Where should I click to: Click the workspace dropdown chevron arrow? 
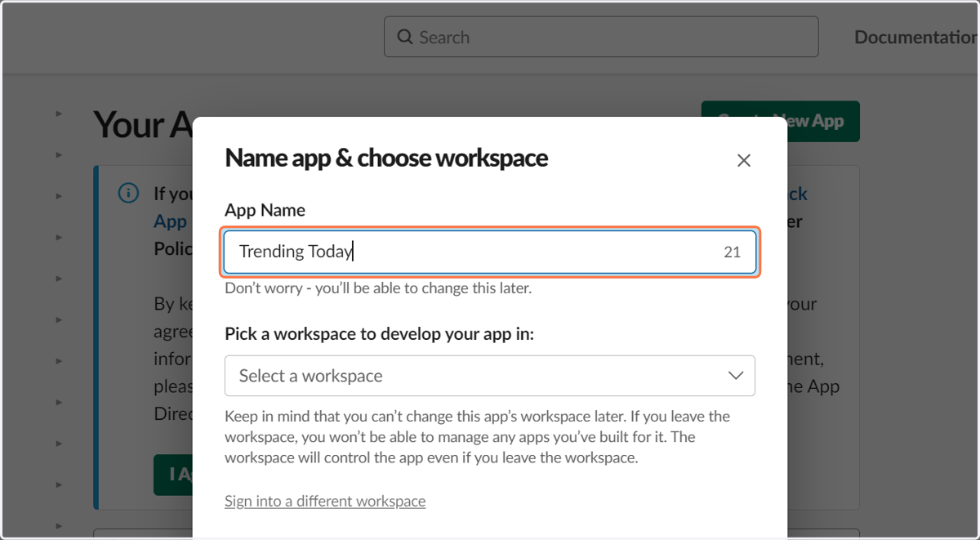pos(735,376)
